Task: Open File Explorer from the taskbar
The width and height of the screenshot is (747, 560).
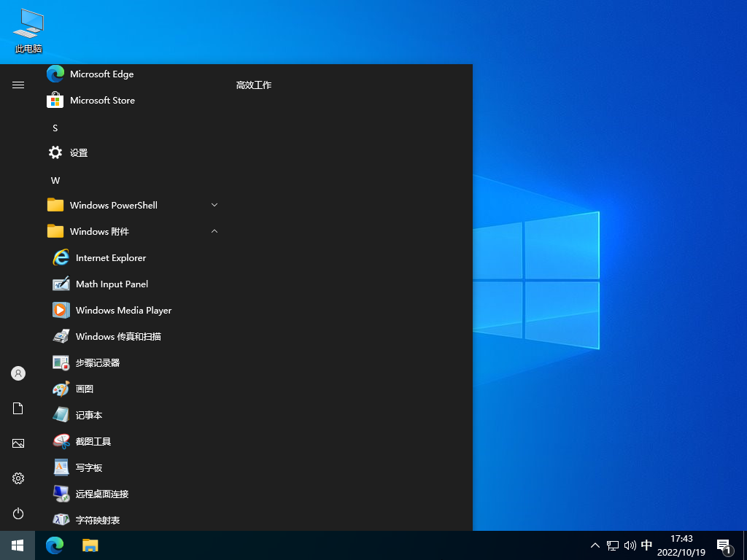Action: coord(90,545)
